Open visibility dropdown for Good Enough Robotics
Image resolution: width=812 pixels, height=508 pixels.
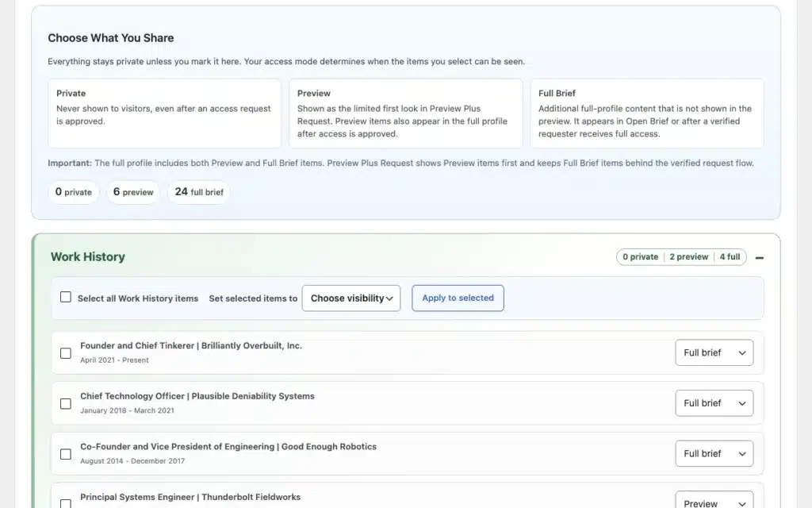(714, 453)
